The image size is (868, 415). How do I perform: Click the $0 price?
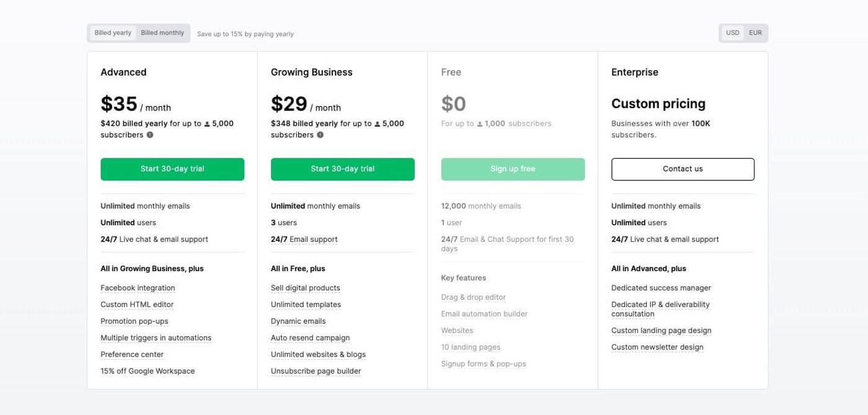[x=454, y=104]
